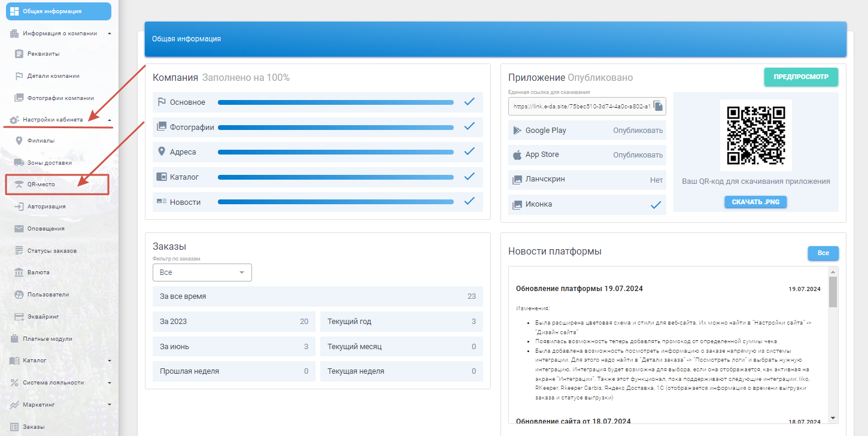Open the orders filter dropdown showing Все
The image size is (868, 436).
click(202, 272)
